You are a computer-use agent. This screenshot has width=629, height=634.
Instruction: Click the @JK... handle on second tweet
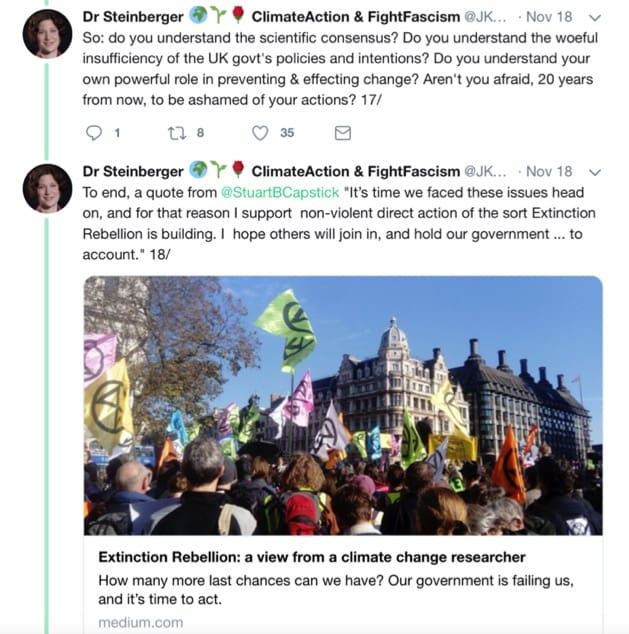pos(485,171)
